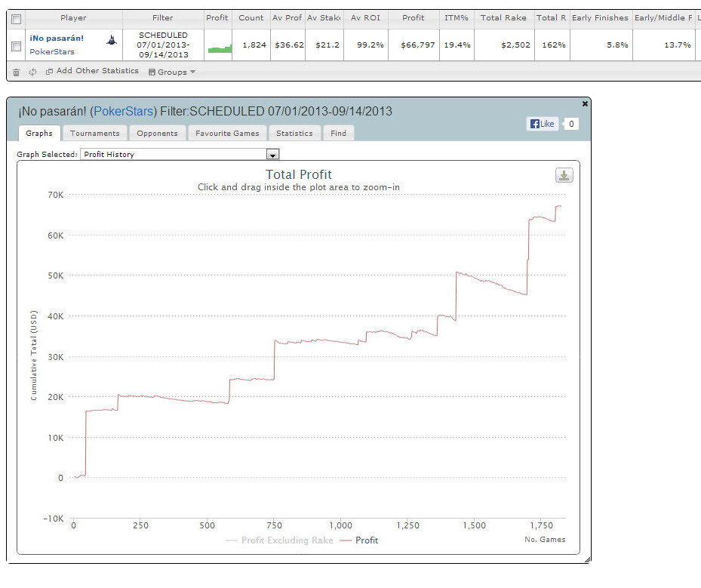
Task: Open the Favourite Games tab
Action: [227, 134]
